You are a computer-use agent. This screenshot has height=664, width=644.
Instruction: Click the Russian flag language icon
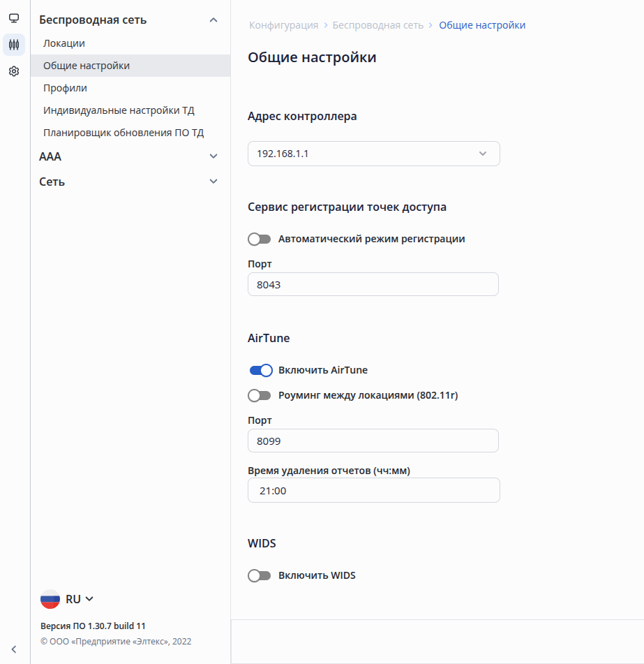coord(50,599)
